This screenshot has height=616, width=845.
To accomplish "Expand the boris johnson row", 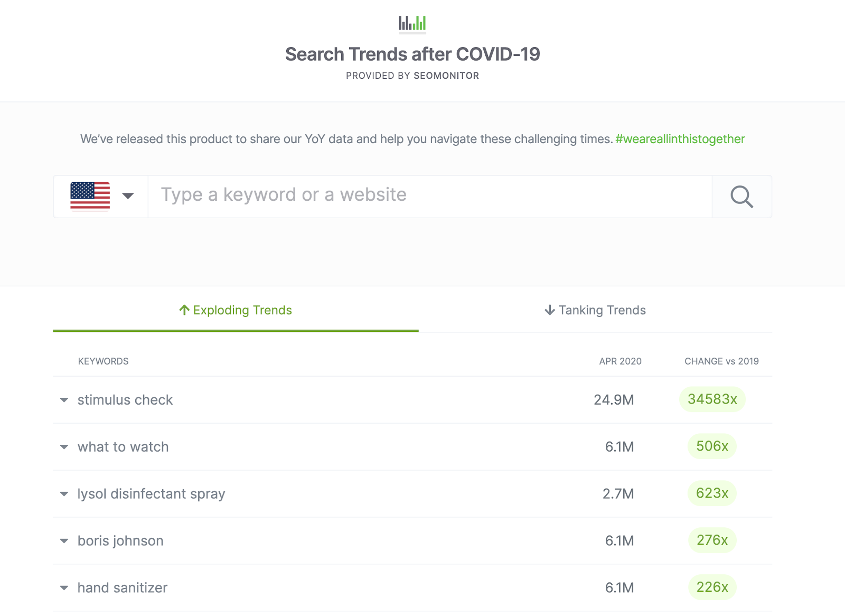I will [x=64, y=541].
